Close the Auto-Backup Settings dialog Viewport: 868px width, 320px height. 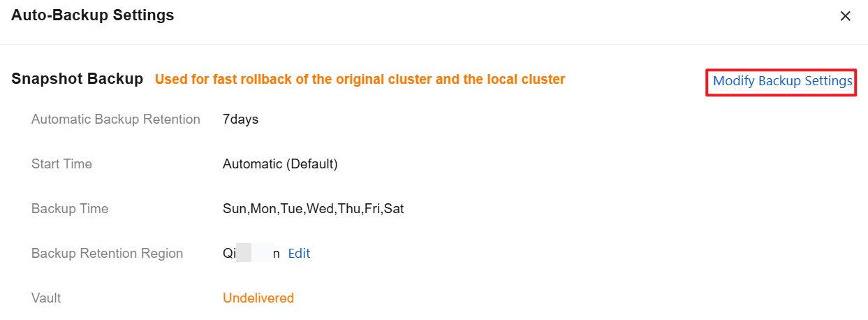coord(845,16)
